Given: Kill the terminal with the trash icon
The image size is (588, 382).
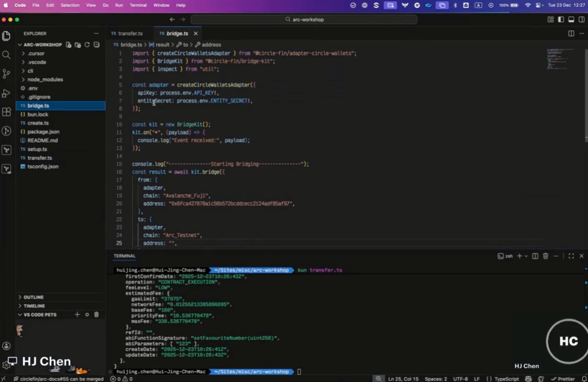Looking at the screenshot, I should click(545, 256).
